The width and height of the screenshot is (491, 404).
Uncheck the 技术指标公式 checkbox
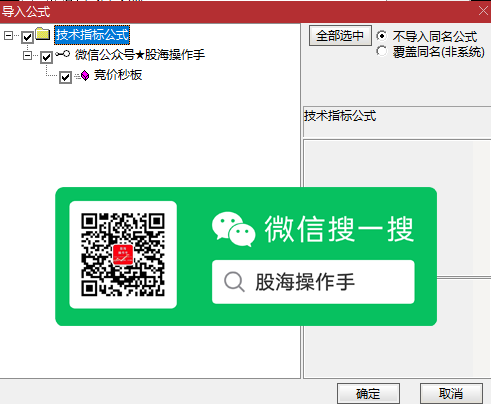pyautogui.click(x=27, y=37)
